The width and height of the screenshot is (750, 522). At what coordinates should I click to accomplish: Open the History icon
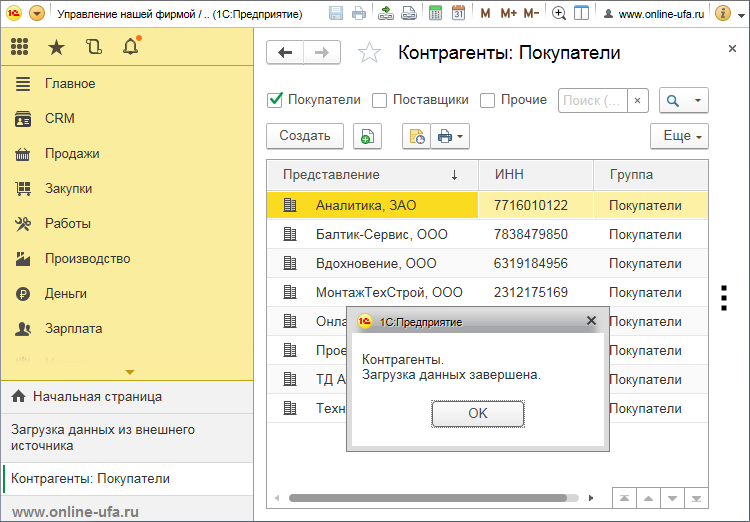coord(94,46)
